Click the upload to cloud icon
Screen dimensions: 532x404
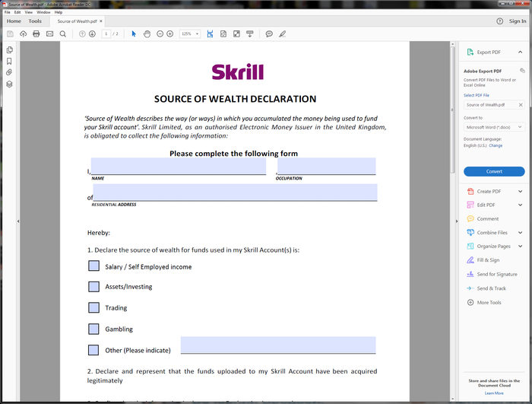pyautogui.click(x=23, y=34)
